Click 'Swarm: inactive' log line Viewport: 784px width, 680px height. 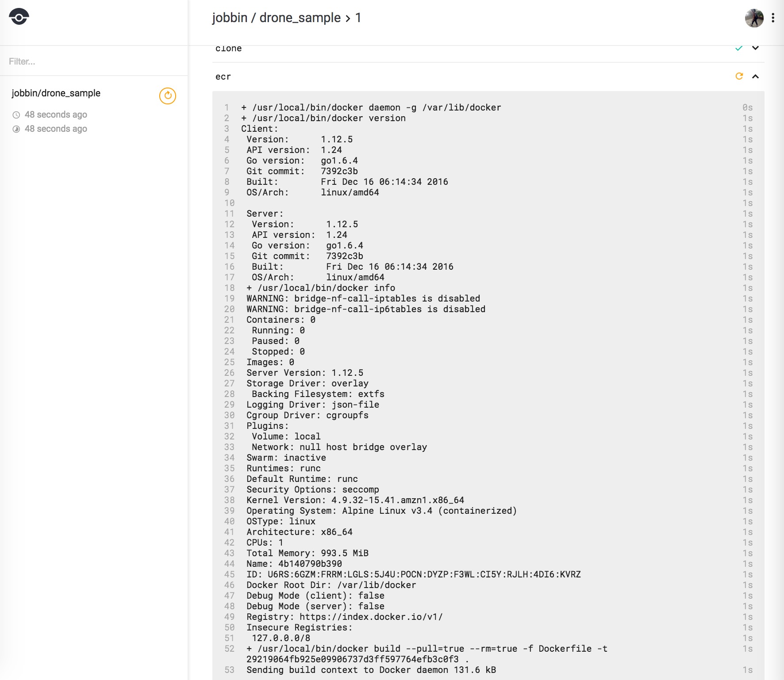pyautogui.click(x=286, y=458)
